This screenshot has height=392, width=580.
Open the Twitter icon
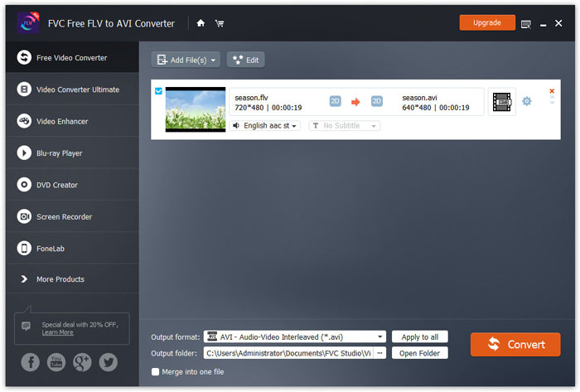[109, 362]
